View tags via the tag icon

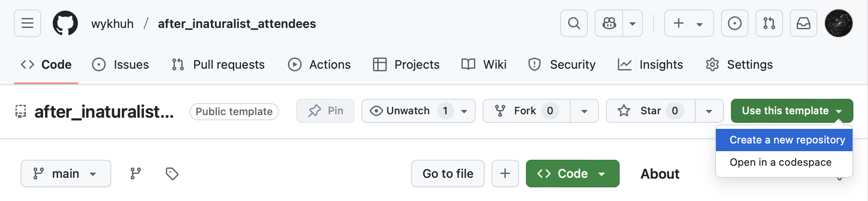click(172, 174)
